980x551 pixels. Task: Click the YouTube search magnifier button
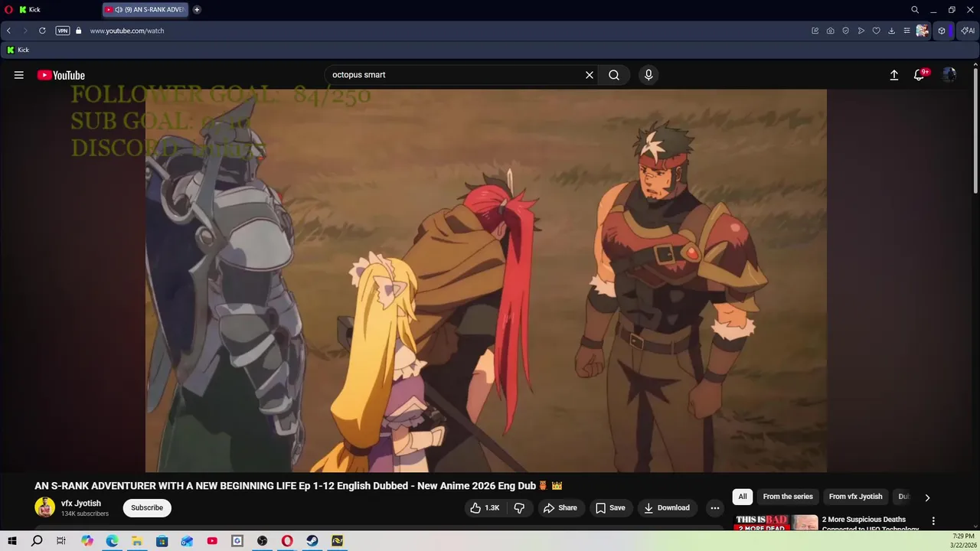pyautogui.click(x=614, y=75)
